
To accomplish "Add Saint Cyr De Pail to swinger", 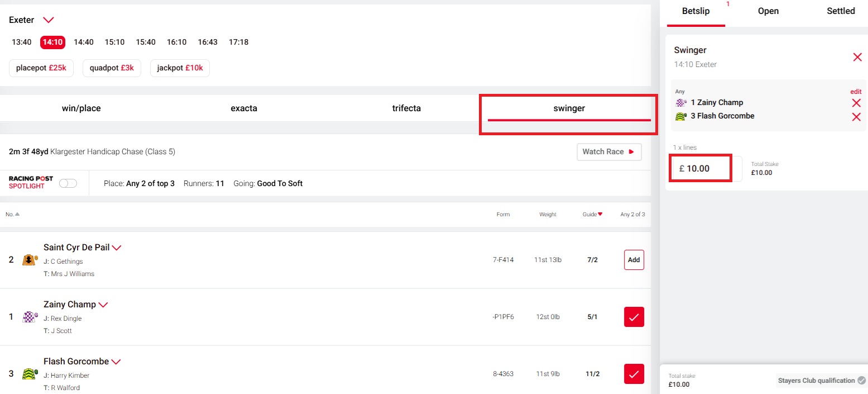I will coord(634,260).
